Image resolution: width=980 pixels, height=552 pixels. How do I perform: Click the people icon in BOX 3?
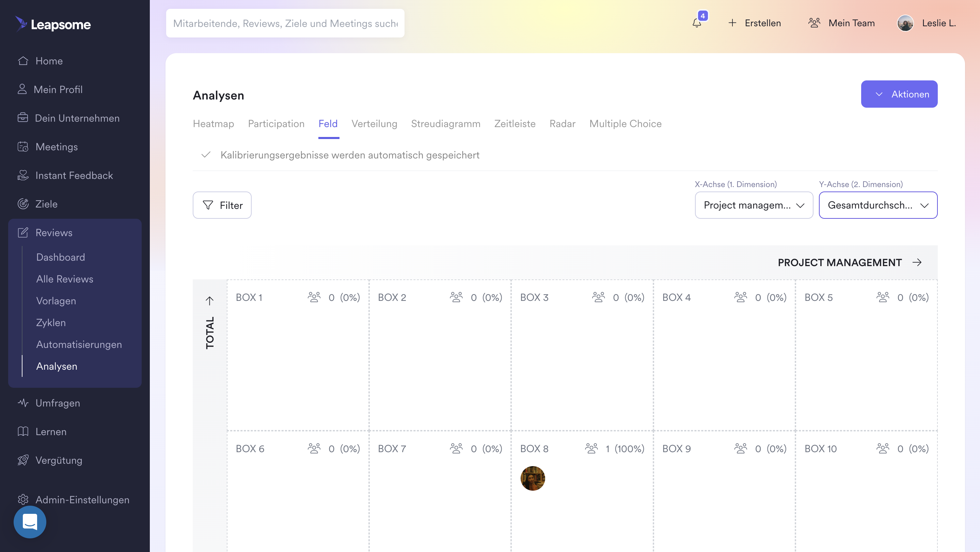click(598, 297)
